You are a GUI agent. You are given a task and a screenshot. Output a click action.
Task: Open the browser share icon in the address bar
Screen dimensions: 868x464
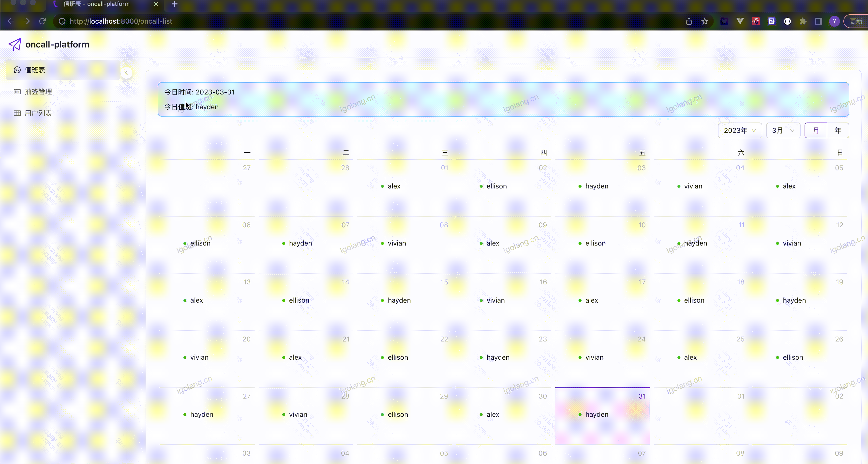[689, 21]
